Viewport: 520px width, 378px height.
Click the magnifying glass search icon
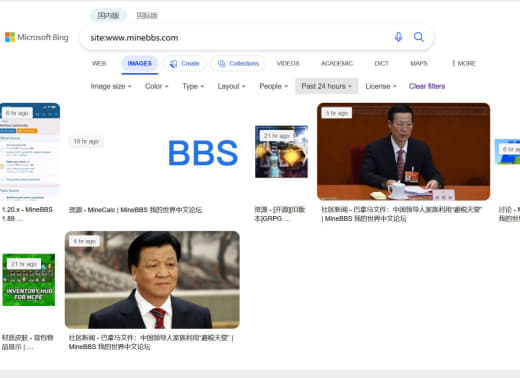click(x=419, y=37)
